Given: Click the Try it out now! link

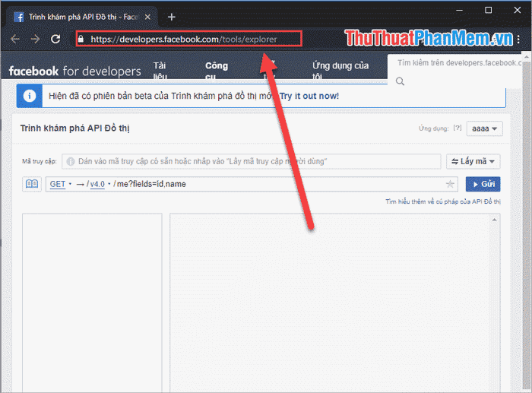Looking at the screenshot, I should click(x=309, y=96).
